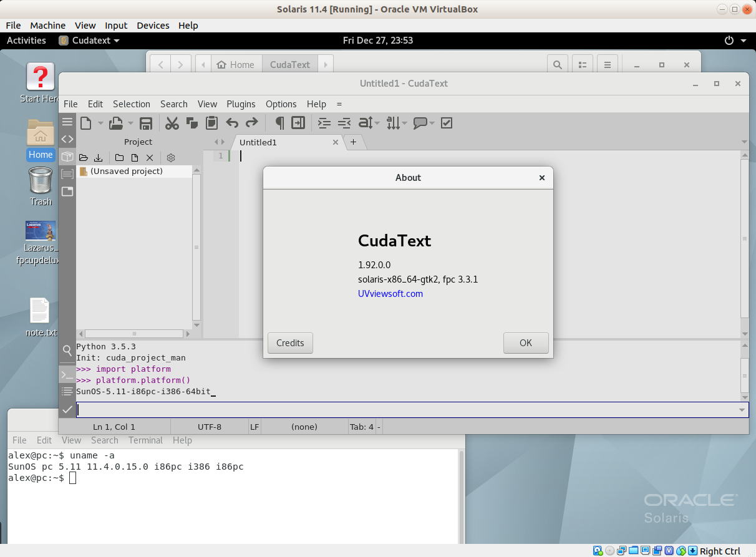Click the tab scroll arrows beside Untitled1
The width and height of the screenshot is (756, 557).
[219, 142]
